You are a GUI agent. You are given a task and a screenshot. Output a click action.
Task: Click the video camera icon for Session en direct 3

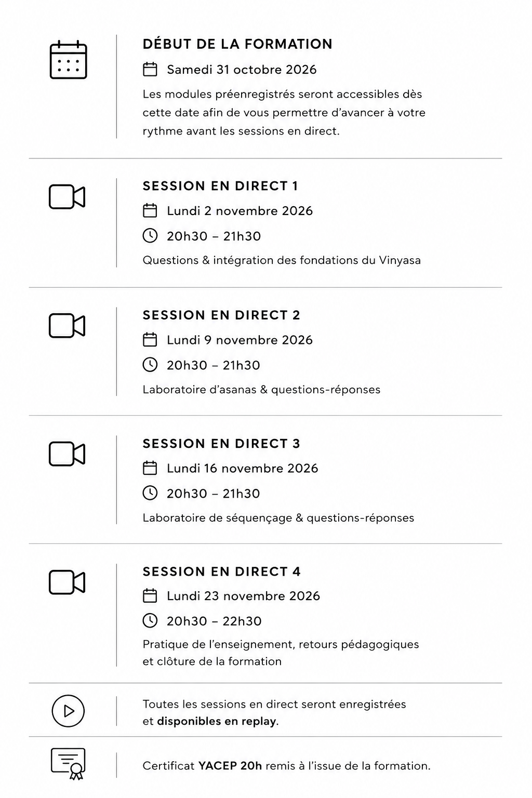[67, 454]
